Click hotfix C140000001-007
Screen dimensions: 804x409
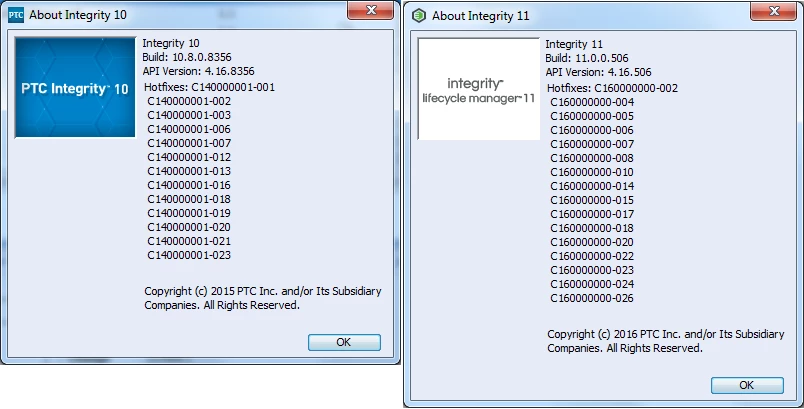point(189,143)
